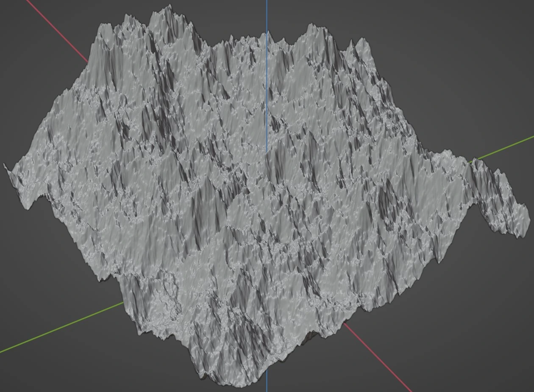Click empty viewport background in top-right corner
Viewport: 534px width, 392px height.
coord(487,34)
